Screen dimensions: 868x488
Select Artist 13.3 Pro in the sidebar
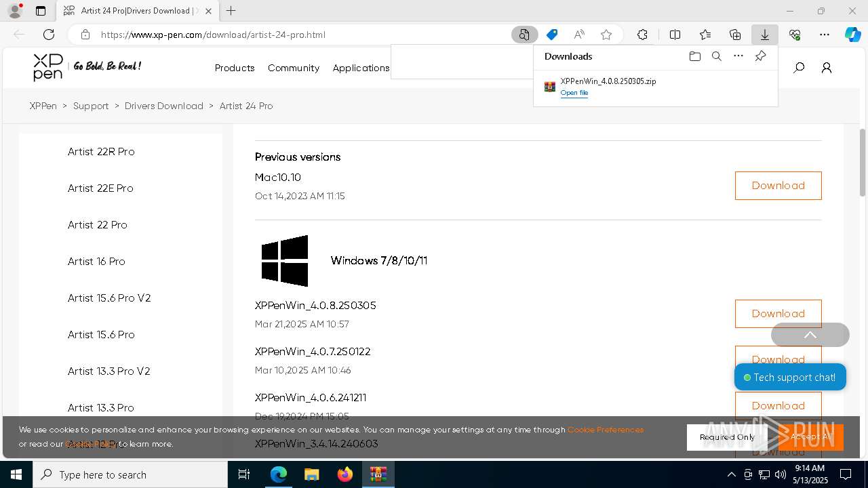100,408
